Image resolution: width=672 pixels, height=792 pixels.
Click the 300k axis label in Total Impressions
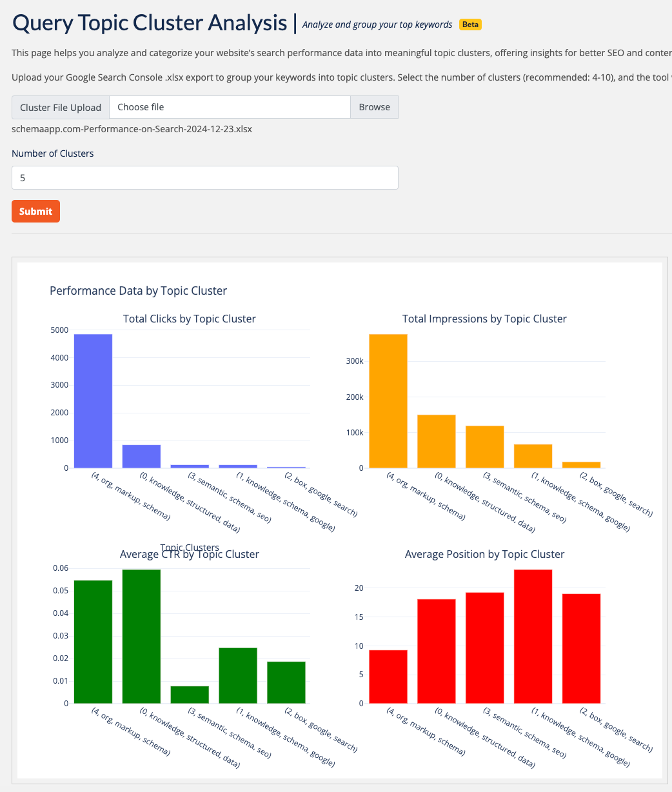355,361
